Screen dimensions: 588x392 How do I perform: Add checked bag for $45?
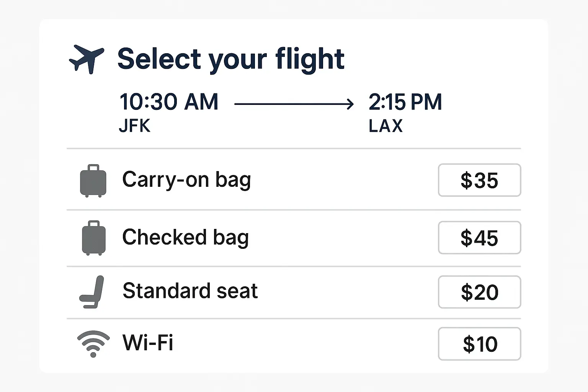(479, 238)
